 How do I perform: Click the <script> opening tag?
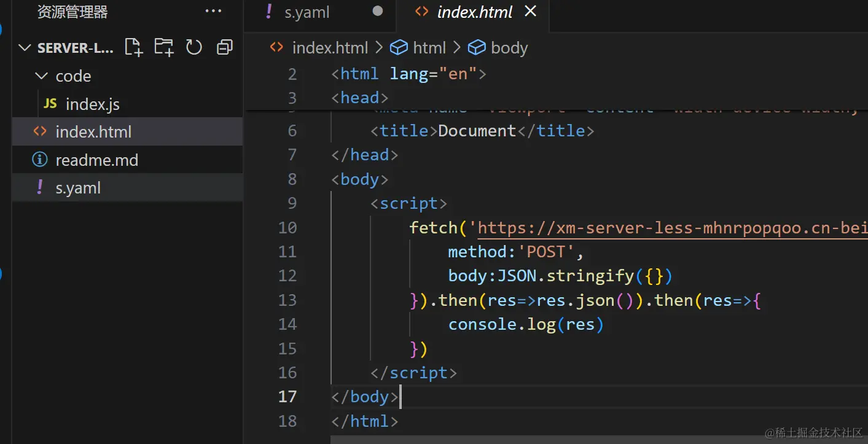coord(409,203)
